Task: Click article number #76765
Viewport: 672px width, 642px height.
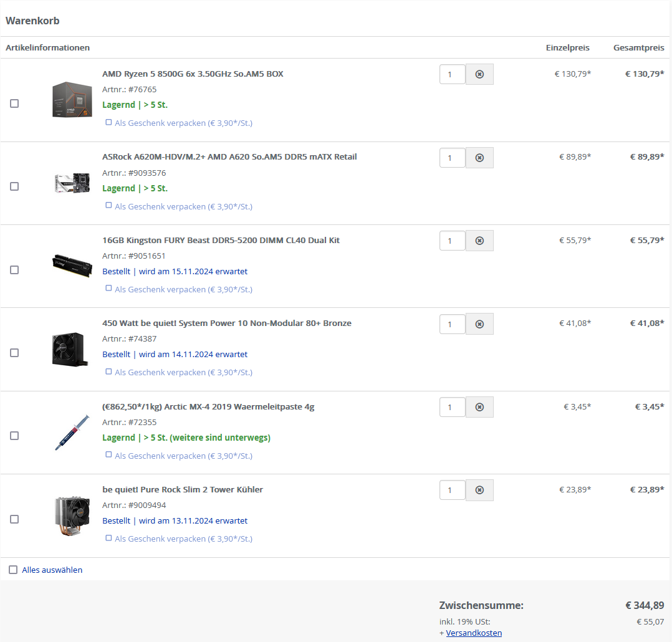Action: pos(142,90)
